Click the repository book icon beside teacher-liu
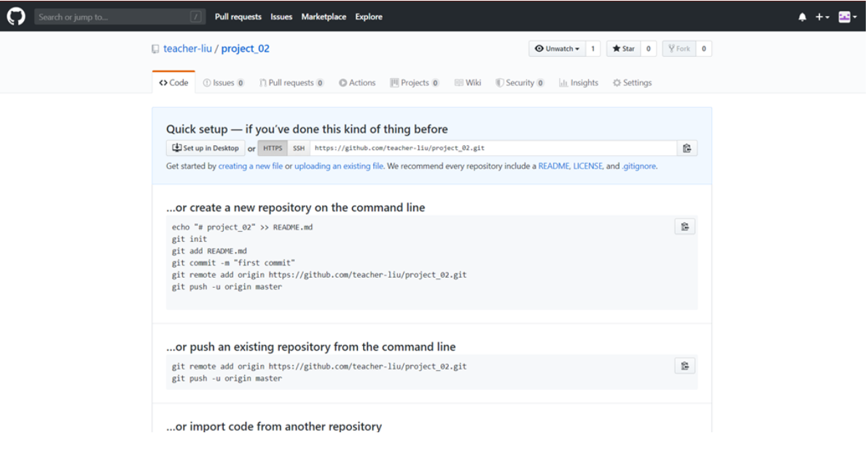This screenshot has width=868, height=468. (x=155, y=49)
